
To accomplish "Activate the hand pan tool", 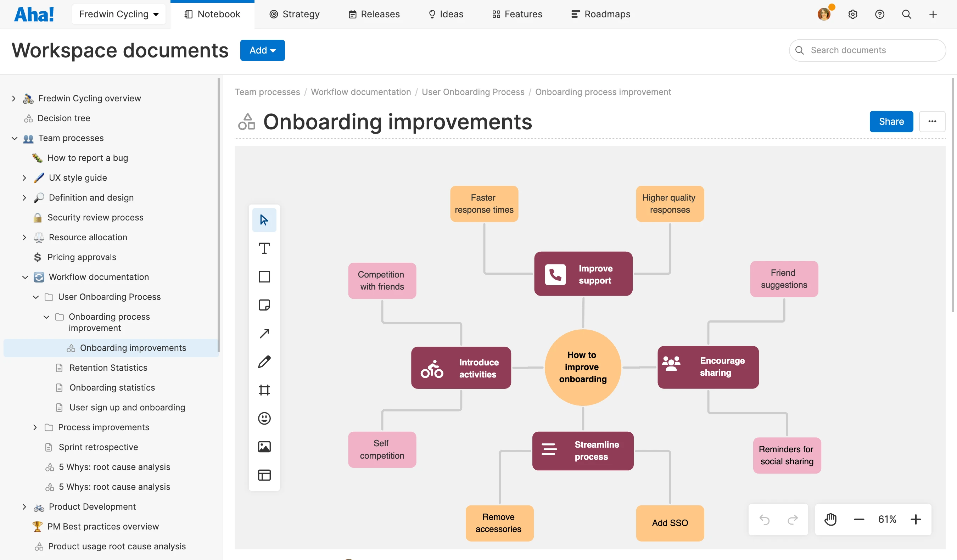I will point(830,519).
